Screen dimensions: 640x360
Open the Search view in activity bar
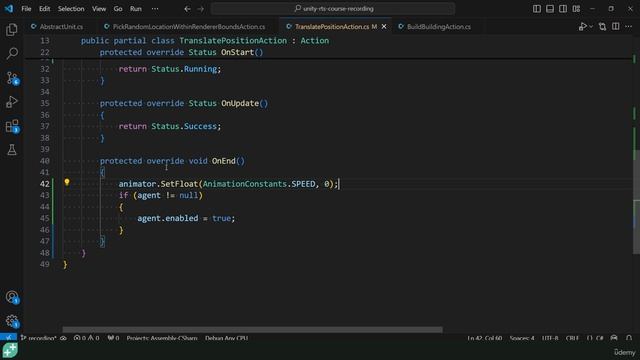click(12, 53)
